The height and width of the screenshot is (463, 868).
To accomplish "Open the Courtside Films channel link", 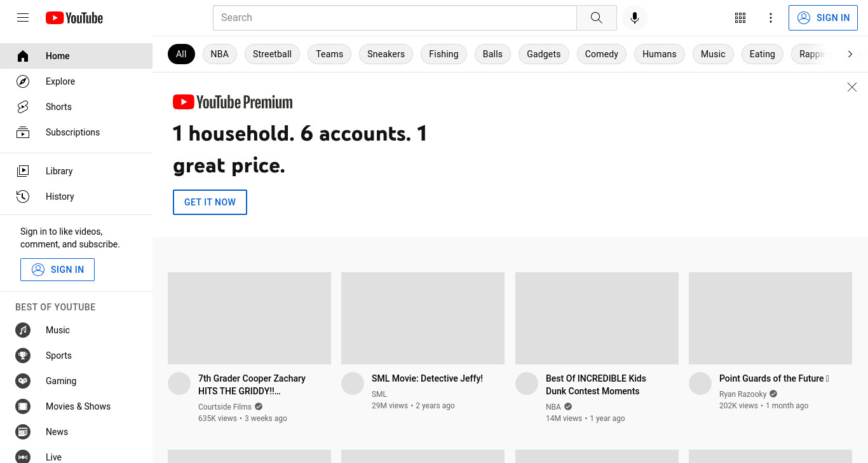I will point(225,406).
